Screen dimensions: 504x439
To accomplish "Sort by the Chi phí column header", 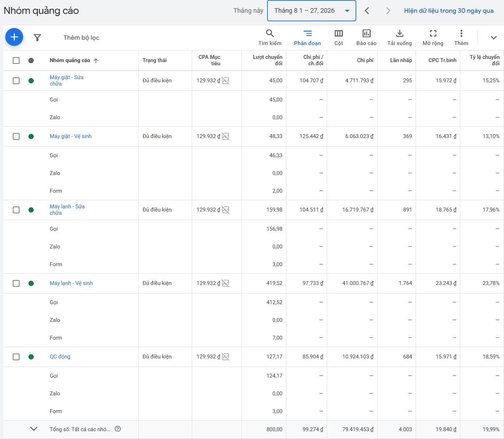I will 365,60.
